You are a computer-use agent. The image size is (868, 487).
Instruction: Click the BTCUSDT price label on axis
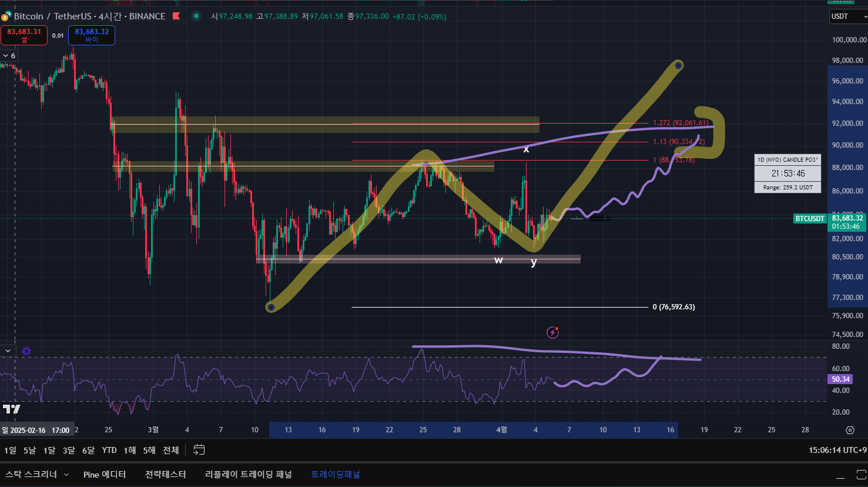click(x=810, y=219)
